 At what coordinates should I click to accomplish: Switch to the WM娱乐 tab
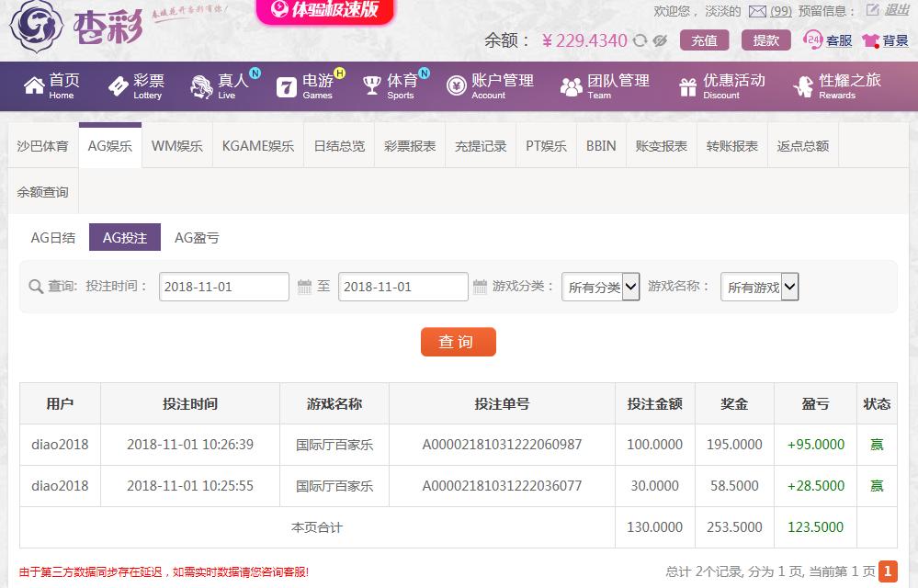pyautogui.click(x=176, y=146)
